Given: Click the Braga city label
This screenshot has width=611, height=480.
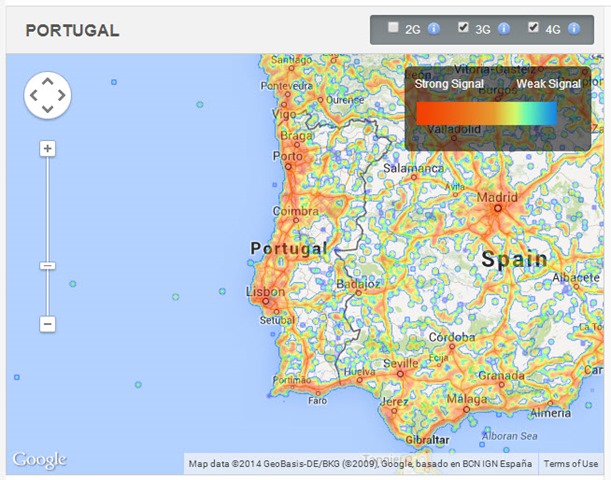Looking at the screenshot, I should 297,136.
